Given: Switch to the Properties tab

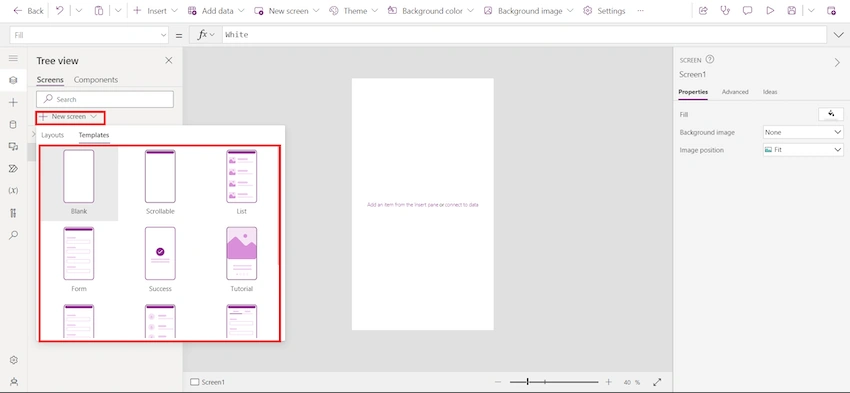Looking at the screenshot, I should tap(693, 92).
